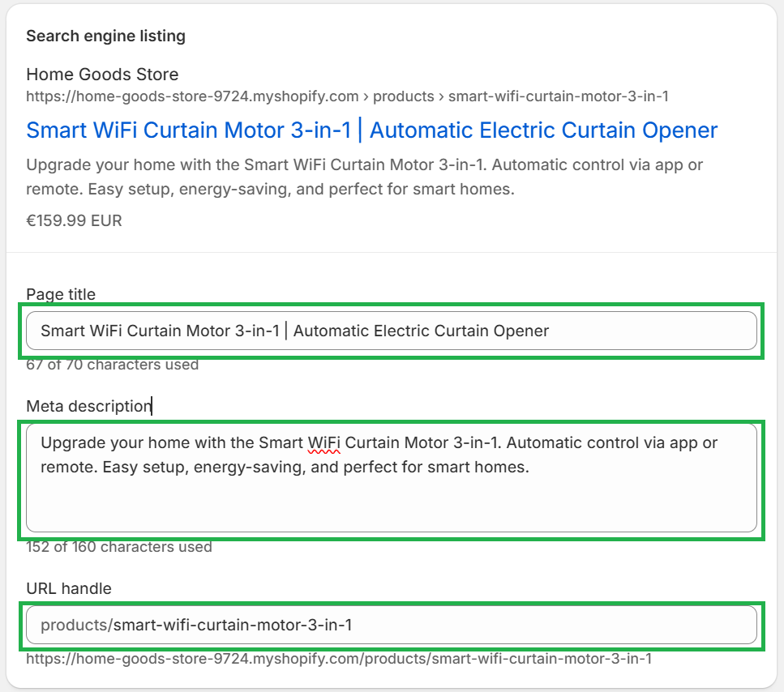
Task: Click the Page title label
Action: point(61,294)
